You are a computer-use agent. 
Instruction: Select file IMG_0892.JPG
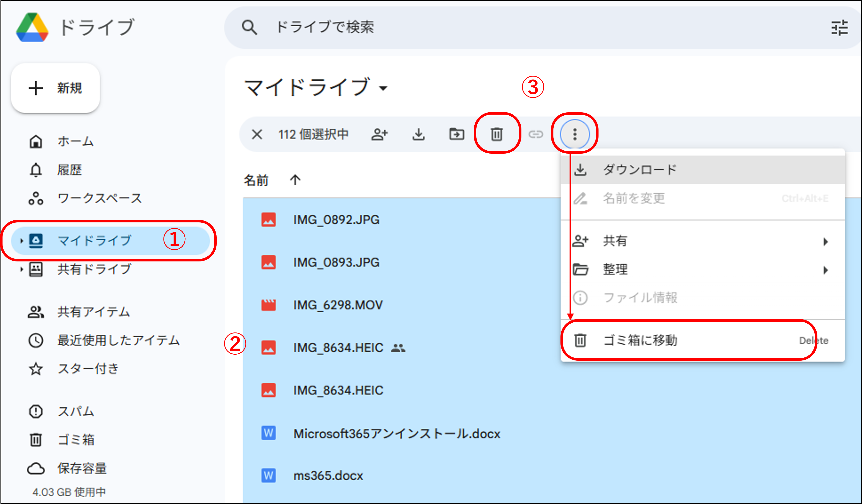402,220
